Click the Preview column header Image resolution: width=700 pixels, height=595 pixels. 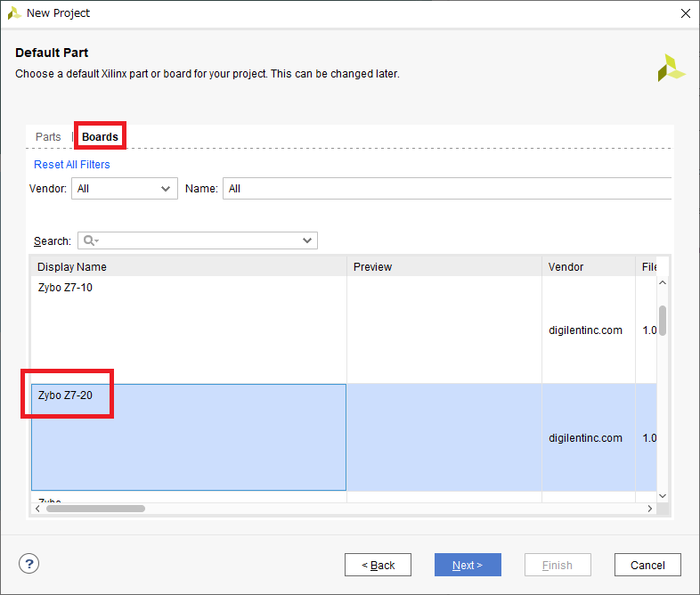(x=444, y=267)
